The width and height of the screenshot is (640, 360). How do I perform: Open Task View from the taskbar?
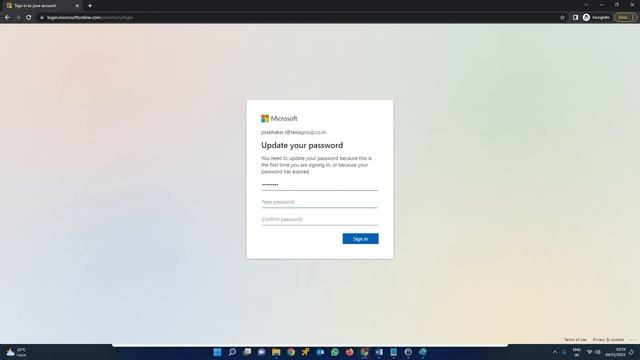247,352
